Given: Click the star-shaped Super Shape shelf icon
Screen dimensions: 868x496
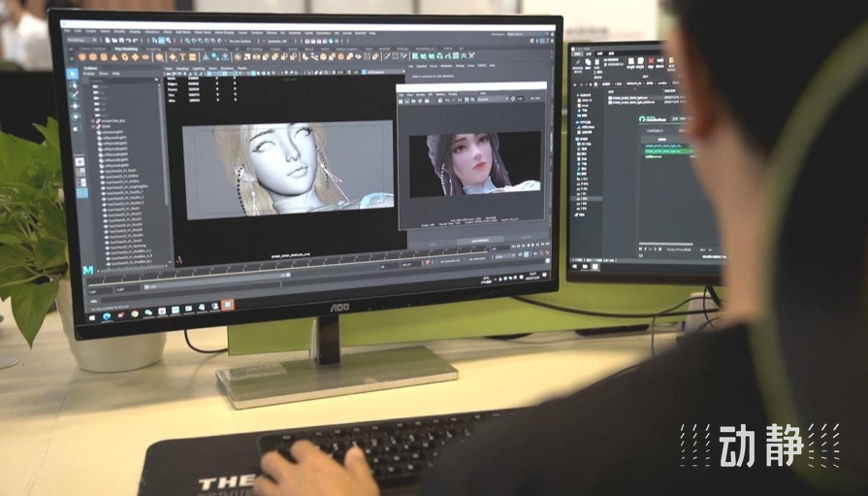Looking at the screenshot, I should (x=173, y=57).
